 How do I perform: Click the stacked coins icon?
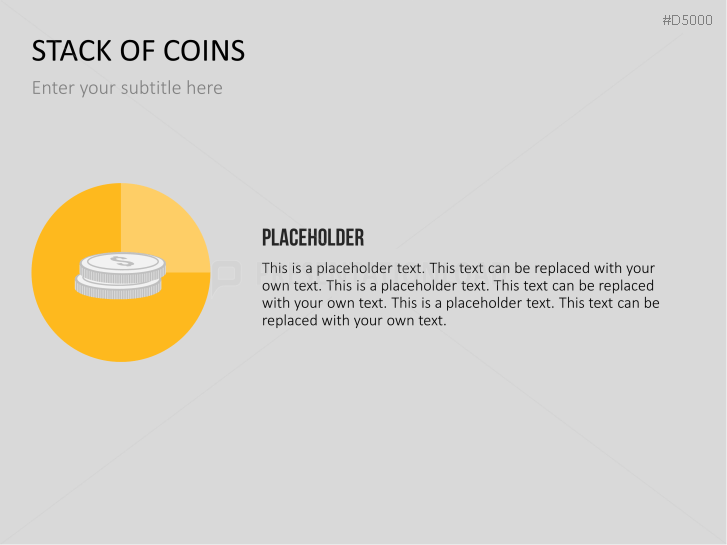click(x=119, y=275)
